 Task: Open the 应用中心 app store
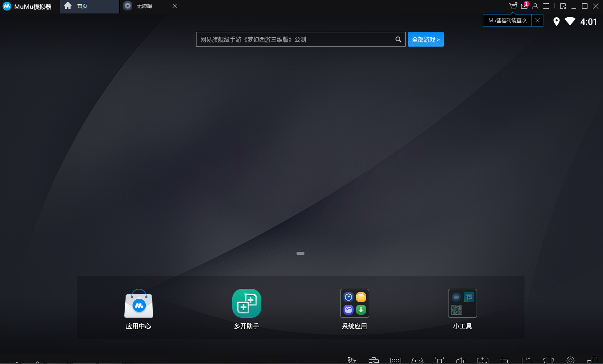coord(139,309)
